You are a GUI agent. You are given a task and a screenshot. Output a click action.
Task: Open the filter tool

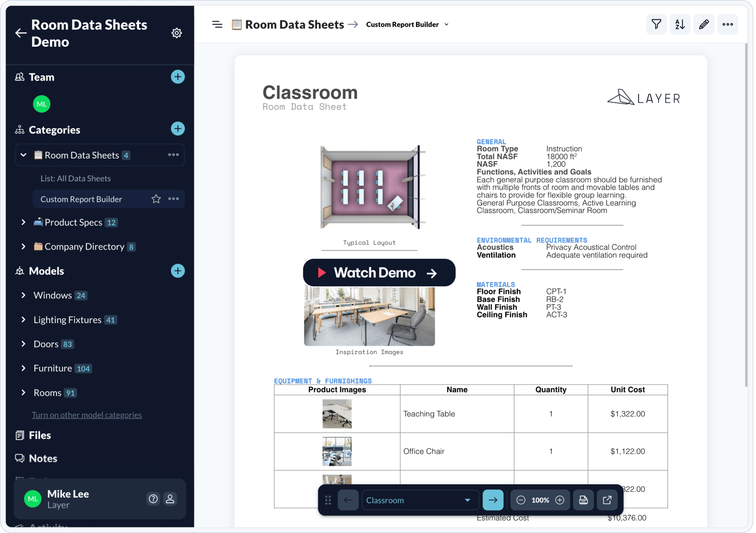coord(656,24)
